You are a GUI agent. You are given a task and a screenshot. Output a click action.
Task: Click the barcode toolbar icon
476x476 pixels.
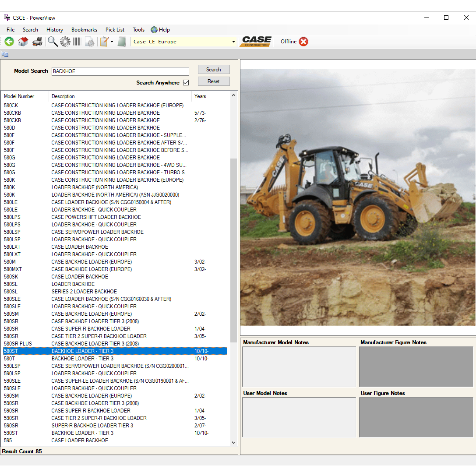point(77,41)
